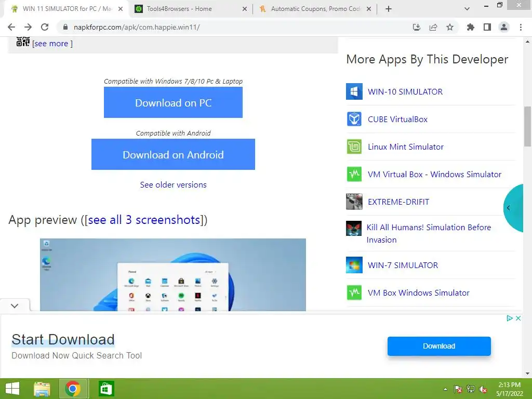
Task: Open the tab search dropdown arrow
Action: coord(467,9)
